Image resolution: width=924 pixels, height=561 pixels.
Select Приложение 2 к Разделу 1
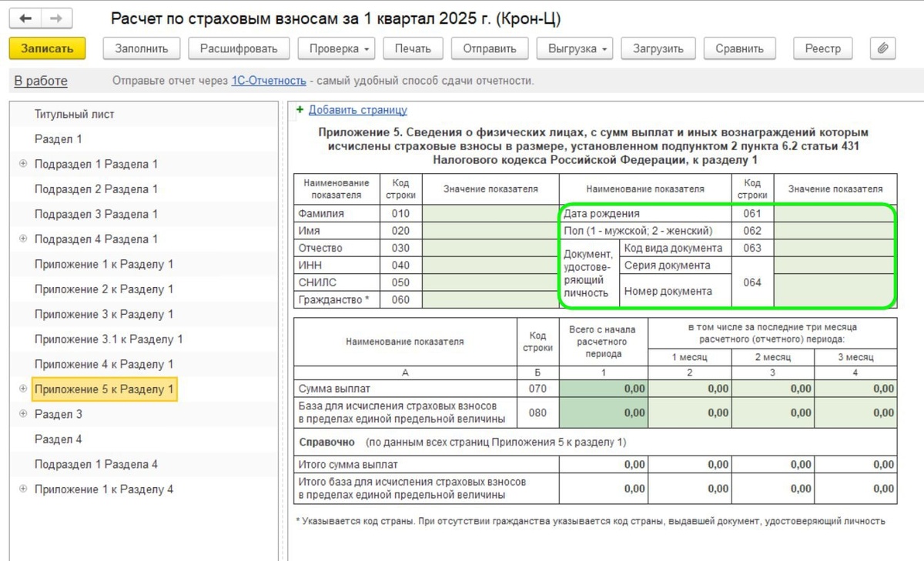tap(104, 289)
